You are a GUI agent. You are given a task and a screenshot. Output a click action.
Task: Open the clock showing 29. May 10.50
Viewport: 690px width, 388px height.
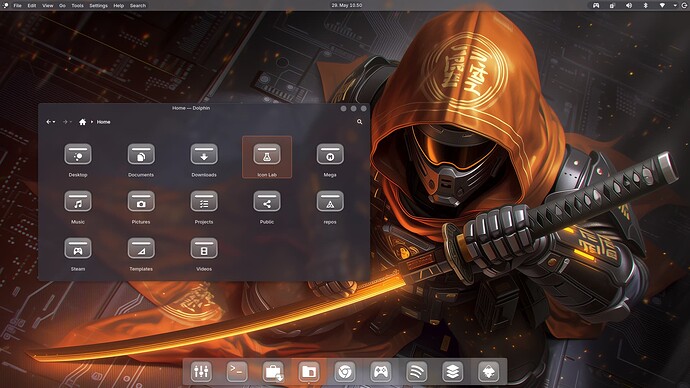point(347,6)
